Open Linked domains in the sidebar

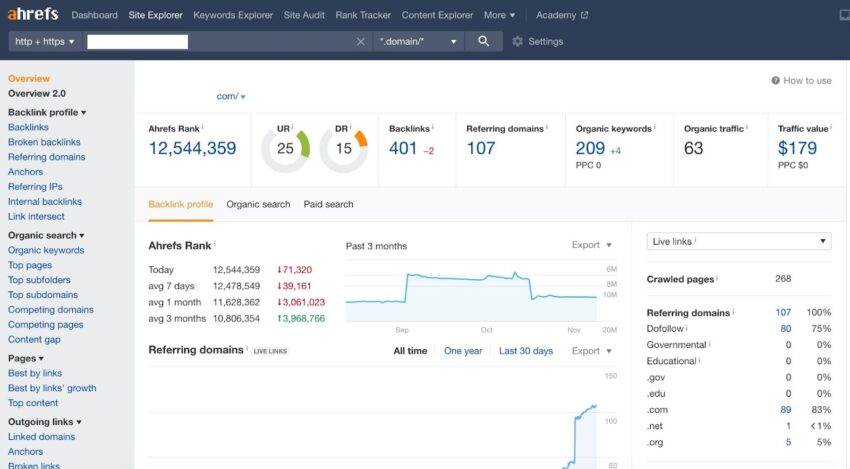(42, 436)
